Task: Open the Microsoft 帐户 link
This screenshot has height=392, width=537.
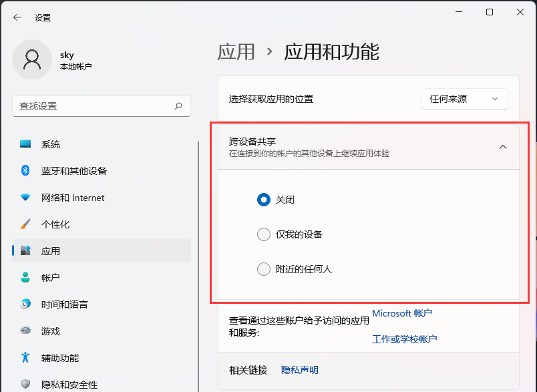Action: (402, 313)
